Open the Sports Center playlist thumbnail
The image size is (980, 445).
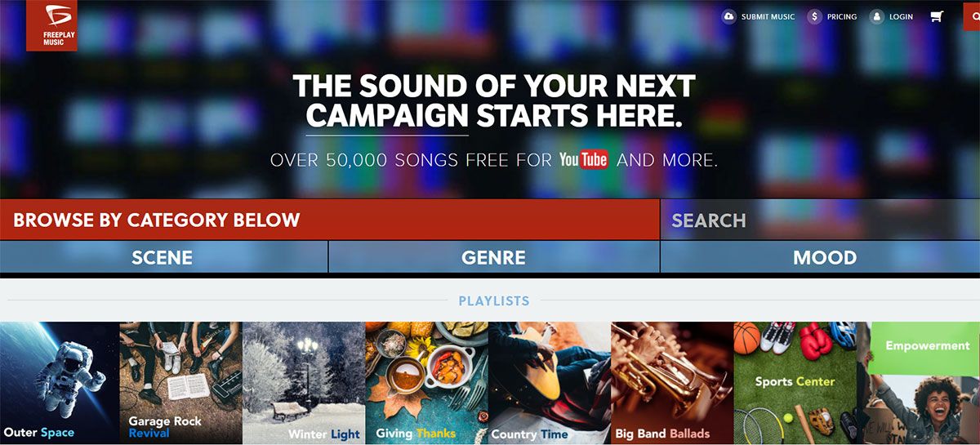[795, 383]
